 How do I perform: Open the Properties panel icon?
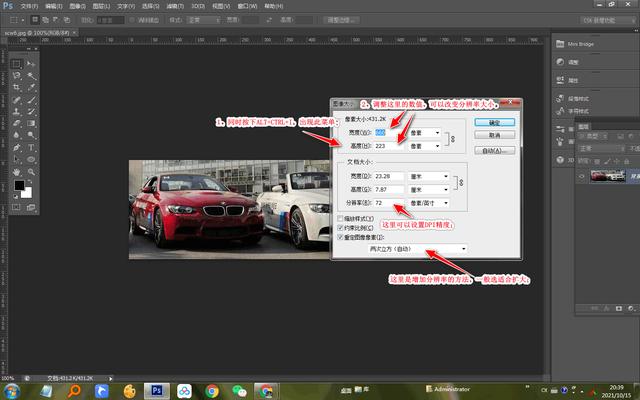pos(560,80)
